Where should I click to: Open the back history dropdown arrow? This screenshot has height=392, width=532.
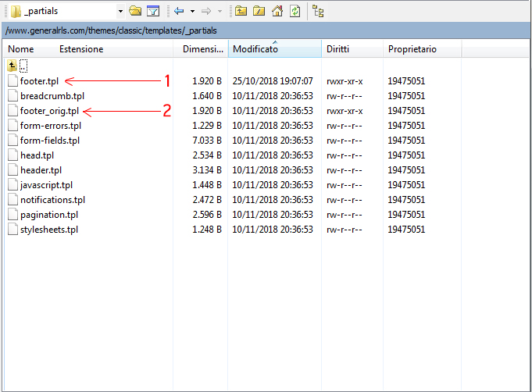click(x=192, y=12)
